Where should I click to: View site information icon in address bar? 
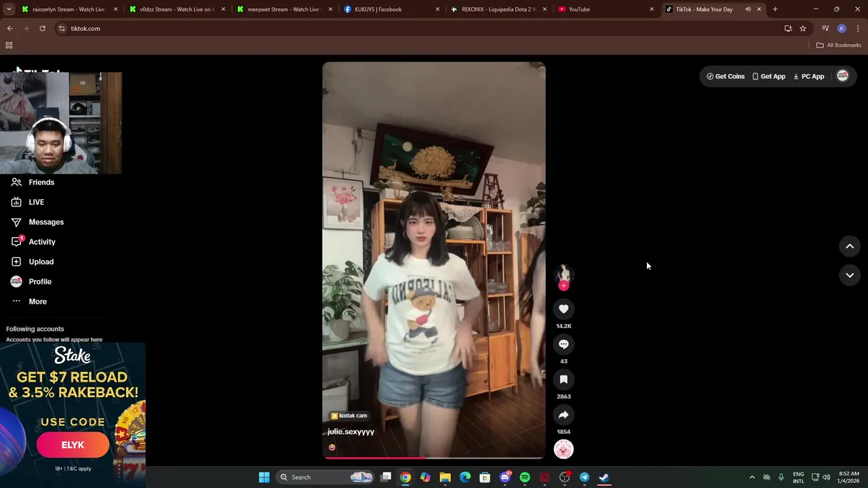(62, 28)
